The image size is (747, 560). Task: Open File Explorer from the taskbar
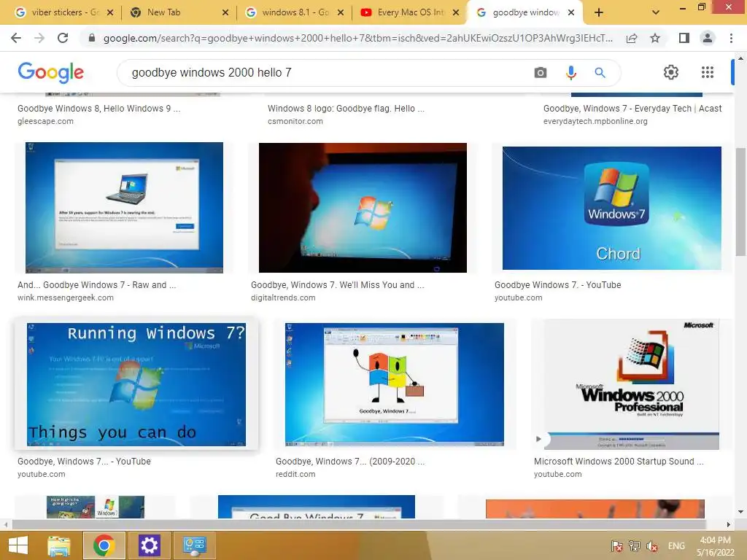pyautogui.click(x=58, y=545)
